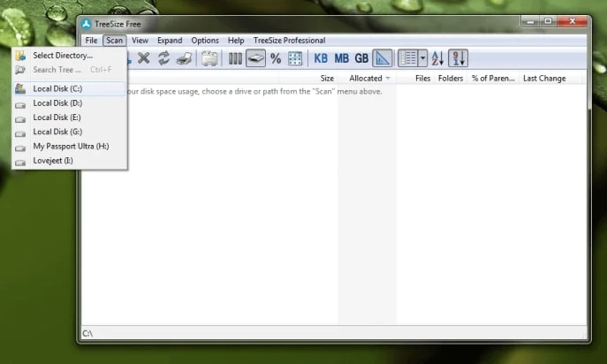The image size is (607, 364).
Task: Sort alphabetically with the A-Z icon
Action: pos(437,58)
